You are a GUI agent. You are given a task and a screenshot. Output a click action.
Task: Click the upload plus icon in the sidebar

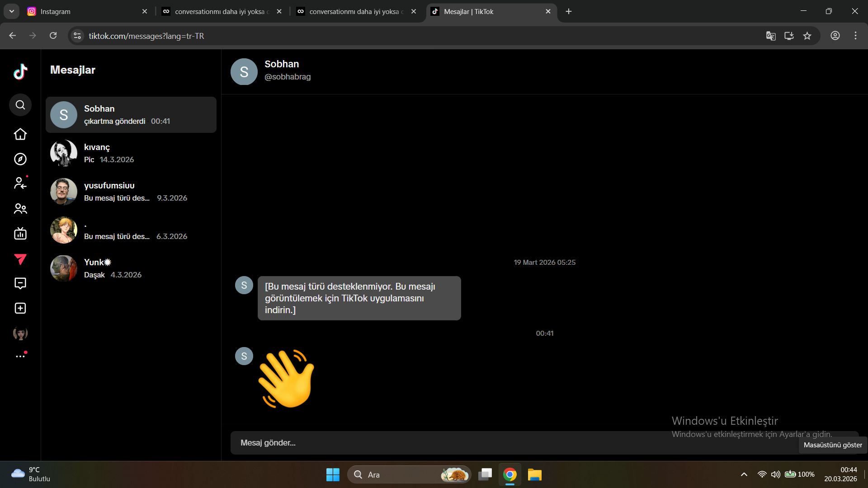20,308
